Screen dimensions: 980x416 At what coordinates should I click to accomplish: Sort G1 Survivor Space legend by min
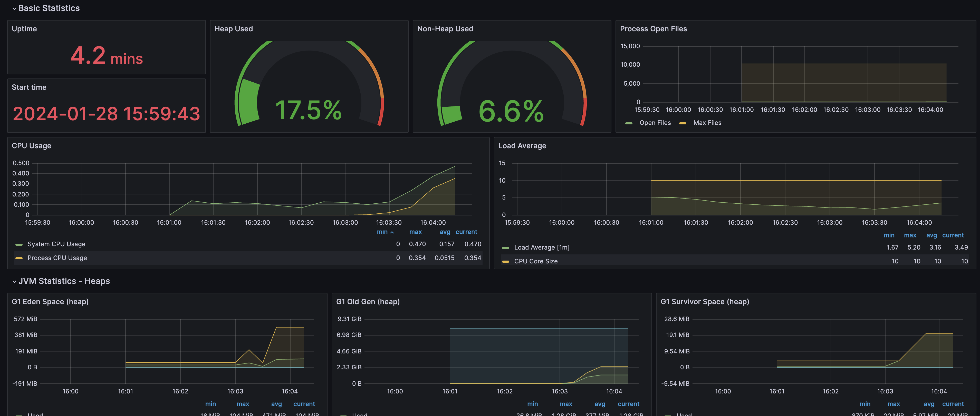tap(865, 404)
